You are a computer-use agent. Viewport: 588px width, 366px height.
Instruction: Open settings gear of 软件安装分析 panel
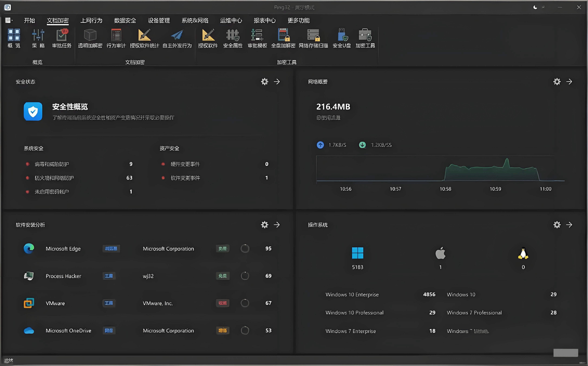[265, 225]
